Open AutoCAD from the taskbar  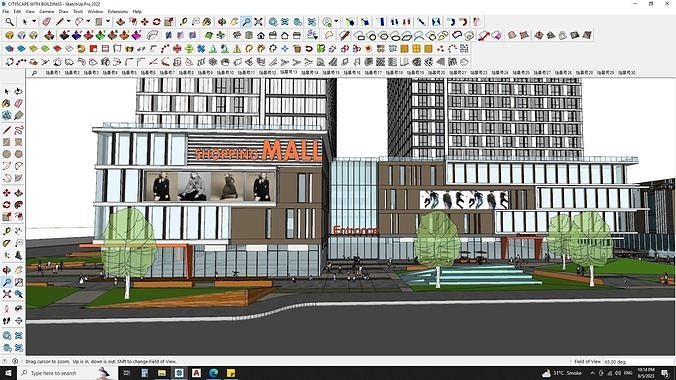click(x=196, y=373)
